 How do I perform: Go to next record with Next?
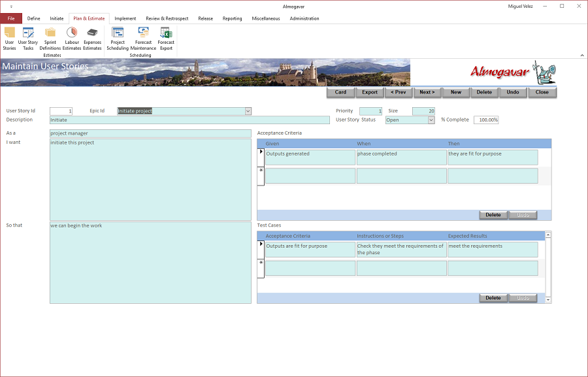427,92
